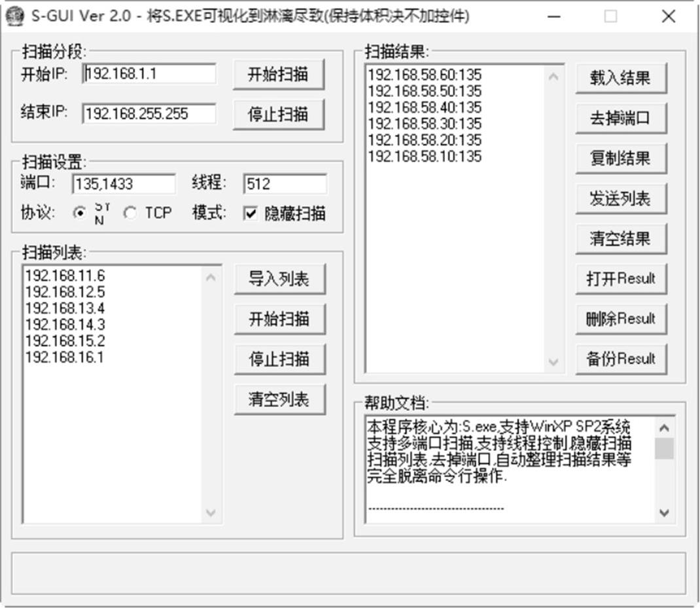Click help document scrollbar up arrow
700x608 pixels.
pos(664,428)
